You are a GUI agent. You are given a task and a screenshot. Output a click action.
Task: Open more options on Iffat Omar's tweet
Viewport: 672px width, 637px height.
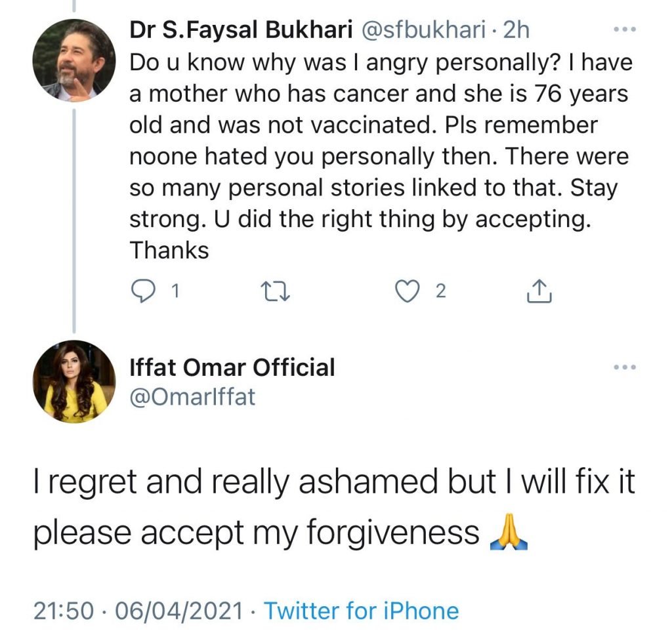(624, 368)
